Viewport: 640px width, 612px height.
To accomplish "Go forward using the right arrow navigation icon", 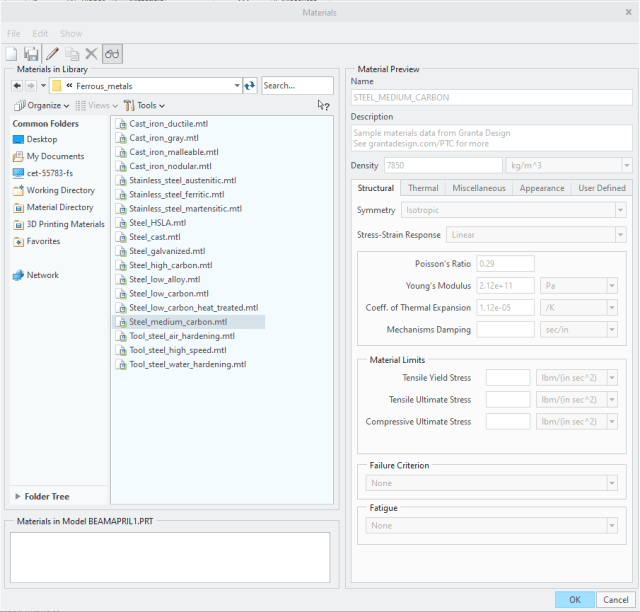I will click(x=31, y=86).
